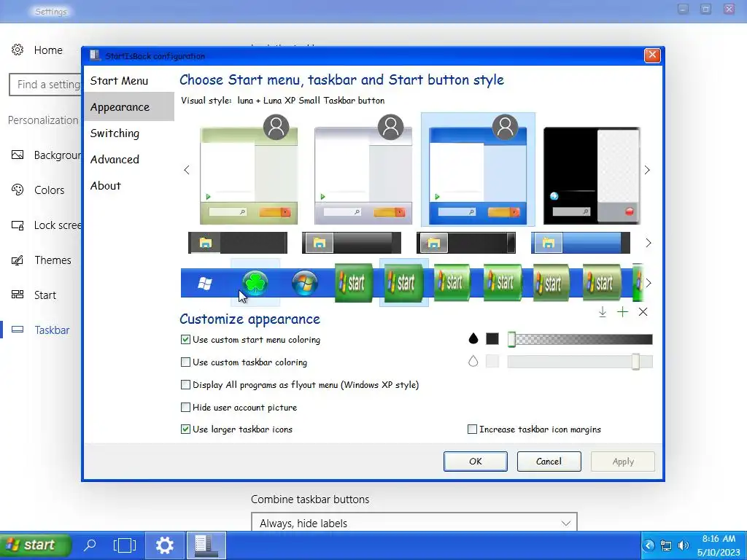This screenshot has width=747, height=560.
Task: Show previous start menu styles arrow
Action: (x=187, y=170)
